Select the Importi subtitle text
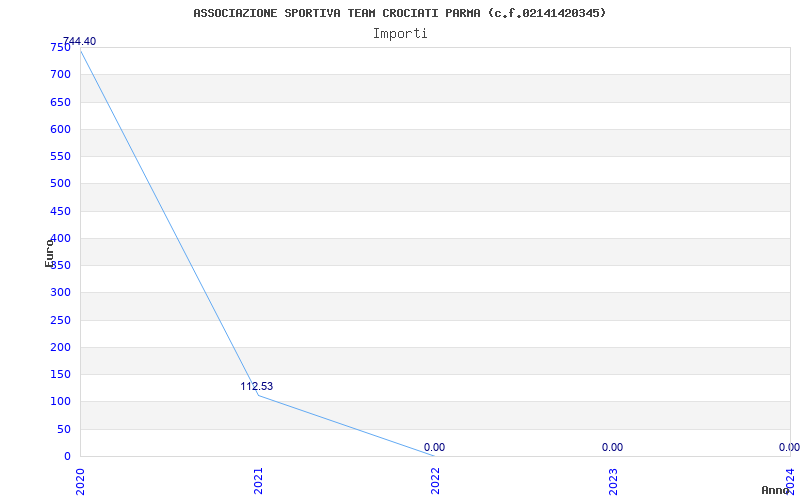The height and width of the screenshot is (500, 800). [400, 34]
